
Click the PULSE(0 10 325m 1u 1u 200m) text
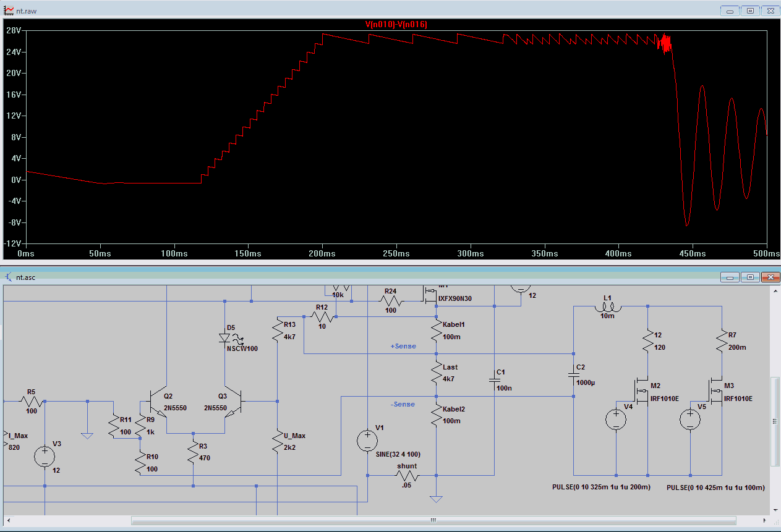click(x=601, y=487)
